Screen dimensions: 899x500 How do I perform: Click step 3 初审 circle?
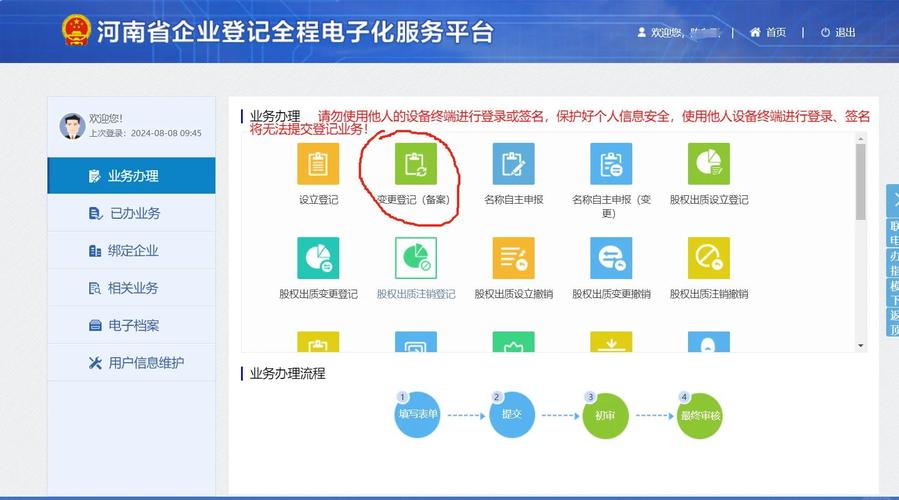pyautogui.click(x=605, y=416)
